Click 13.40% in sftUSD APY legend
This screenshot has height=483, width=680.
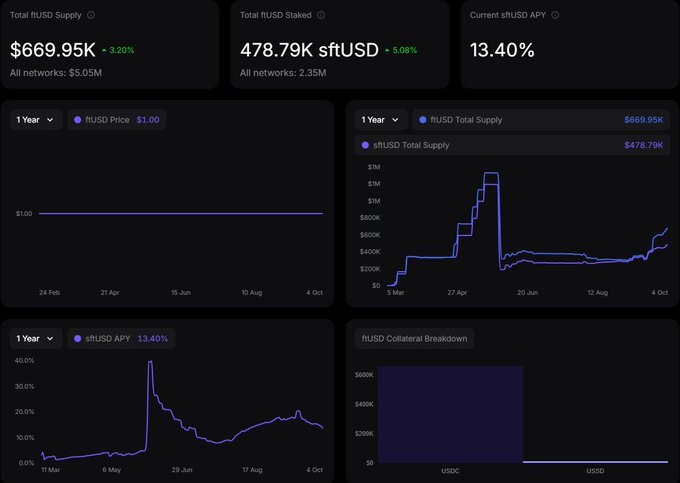[x=153, y=339]
